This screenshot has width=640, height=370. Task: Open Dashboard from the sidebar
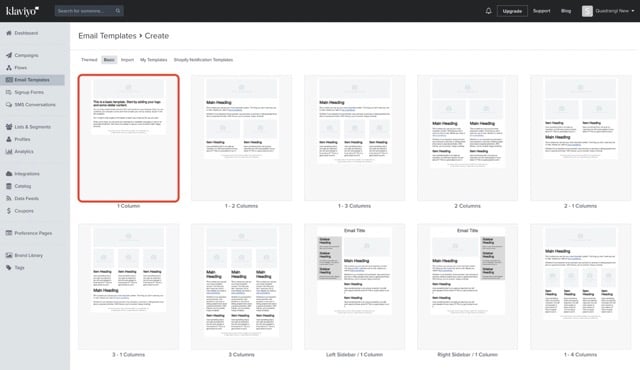click(26, 33)
